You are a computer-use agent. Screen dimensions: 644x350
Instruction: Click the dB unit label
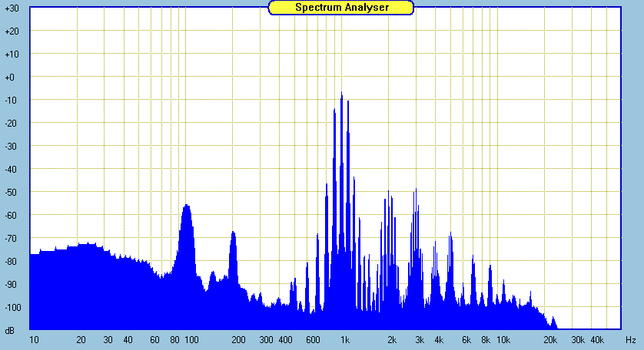point(11,331)
